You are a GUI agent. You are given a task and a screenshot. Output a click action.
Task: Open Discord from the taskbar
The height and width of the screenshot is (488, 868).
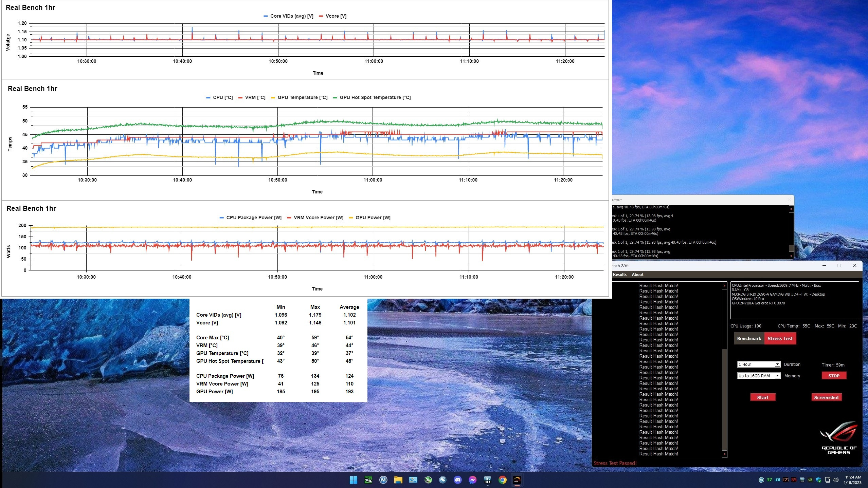coord(458,480)
